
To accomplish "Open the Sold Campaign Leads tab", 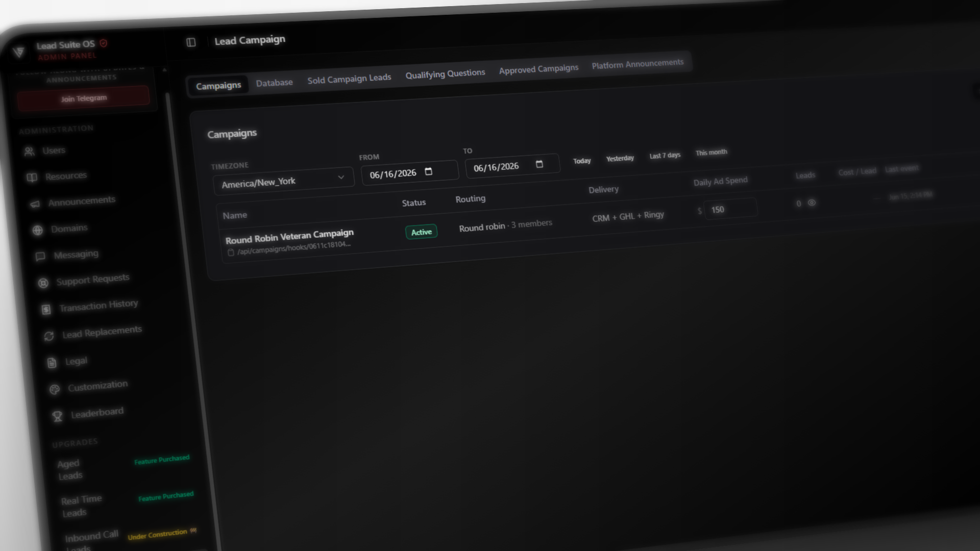I will click(349, 79).
